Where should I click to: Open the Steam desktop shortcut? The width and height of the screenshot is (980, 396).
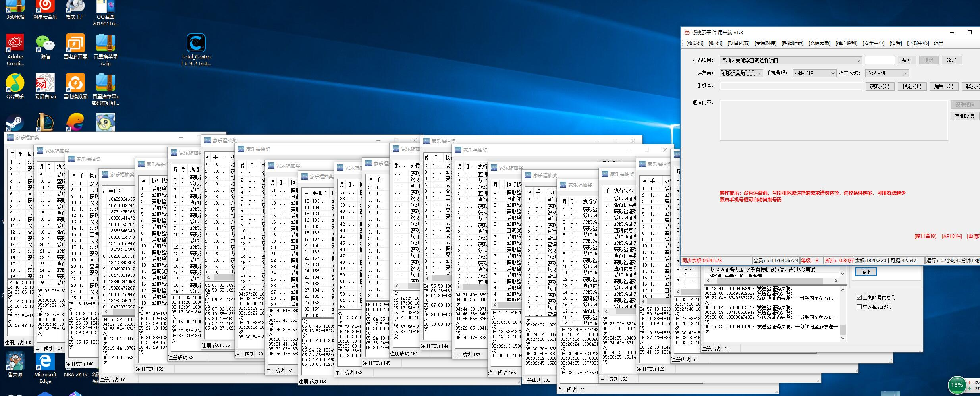click(x=15, y=122)
